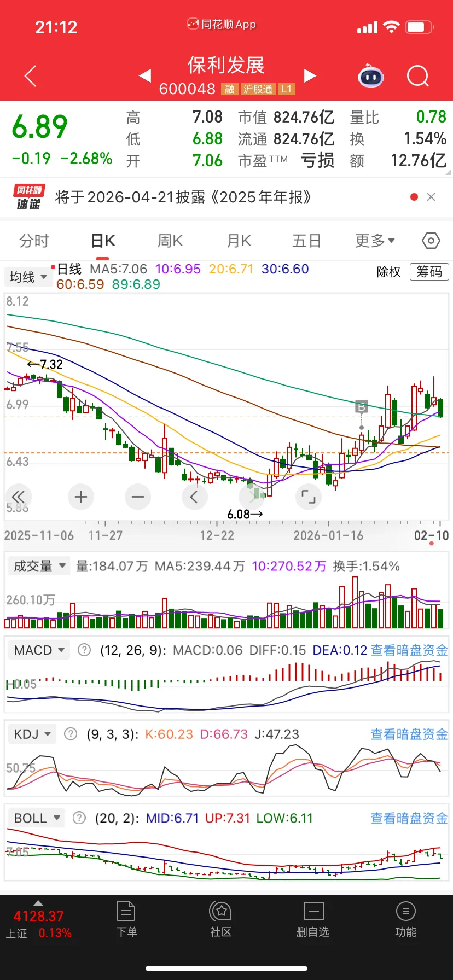The image size is (453, 980).
Task: Open 查看暗盘资金 link beside BOLL
Action: click(409, 818)
